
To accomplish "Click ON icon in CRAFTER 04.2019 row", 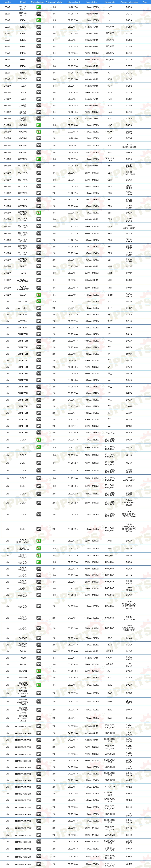I will coord(39,433).
